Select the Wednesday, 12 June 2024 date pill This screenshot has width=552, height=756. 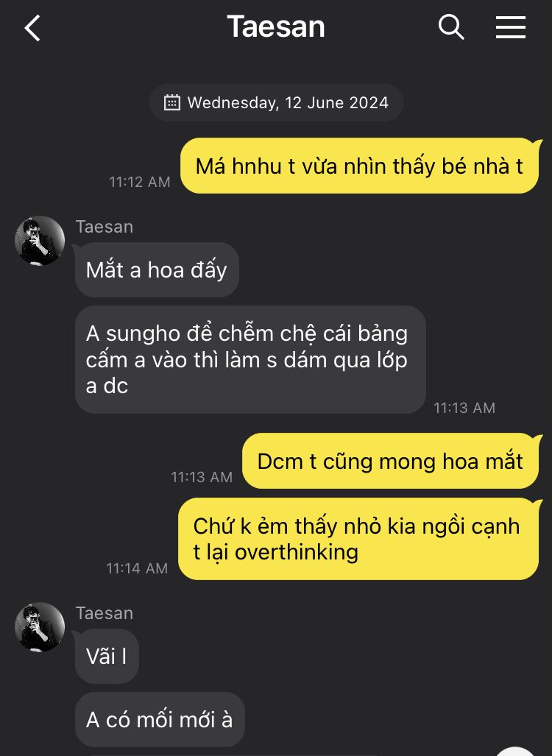[x=276, y=103]
